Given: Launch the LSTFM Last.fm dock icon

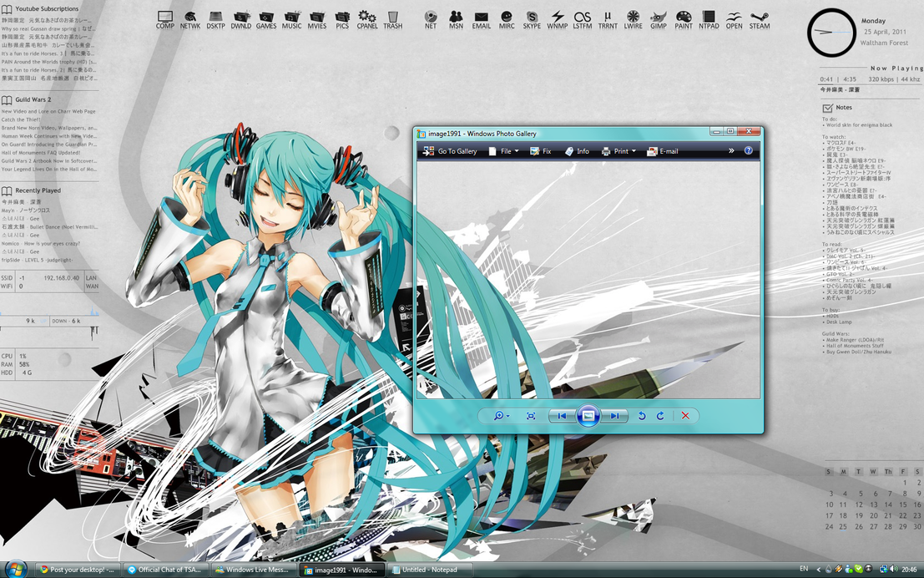Looking at the screenshot, I should tap(583, 19).
